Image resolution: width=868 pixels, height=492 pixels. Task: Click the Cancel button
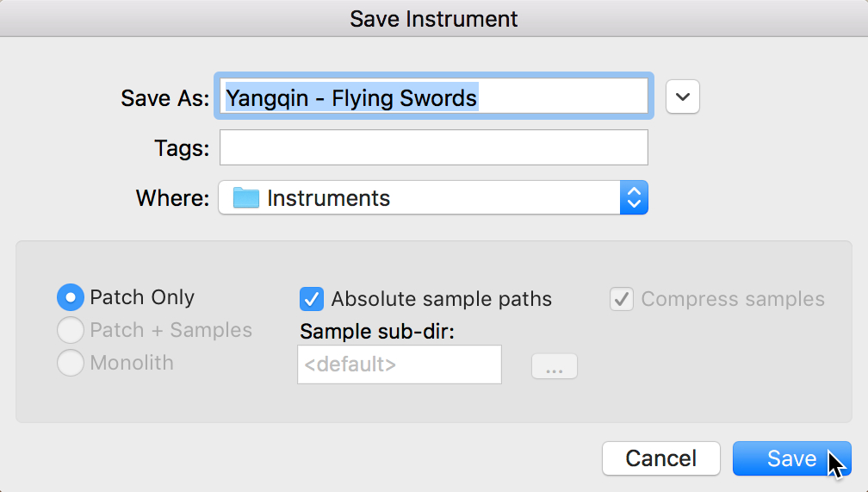660,458
